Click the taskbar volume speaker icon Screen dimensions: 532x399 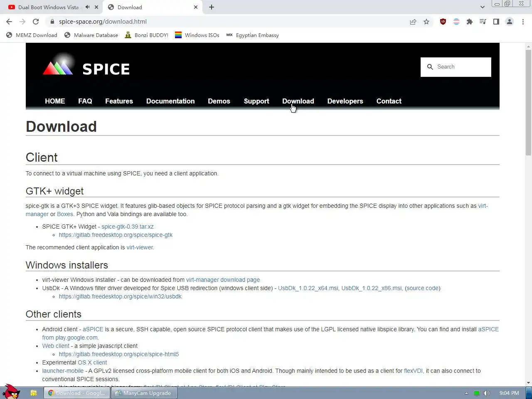(487, 393)
